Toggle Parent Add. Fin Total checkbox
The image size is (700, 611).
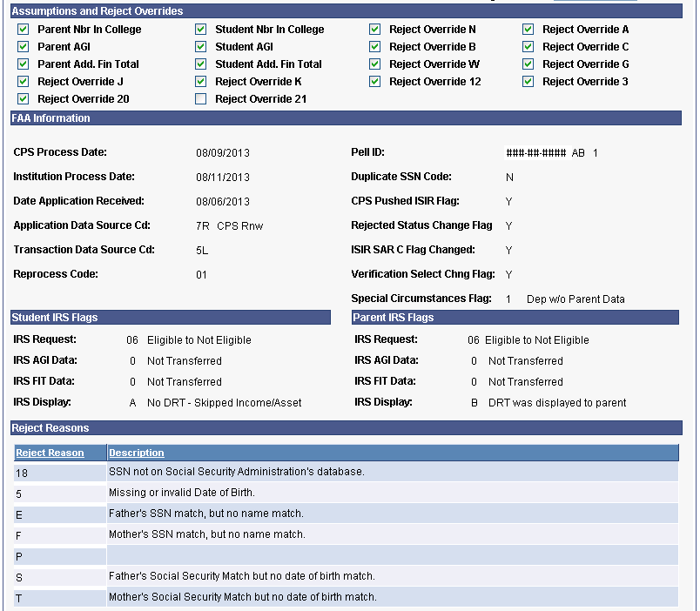[24, 64]
